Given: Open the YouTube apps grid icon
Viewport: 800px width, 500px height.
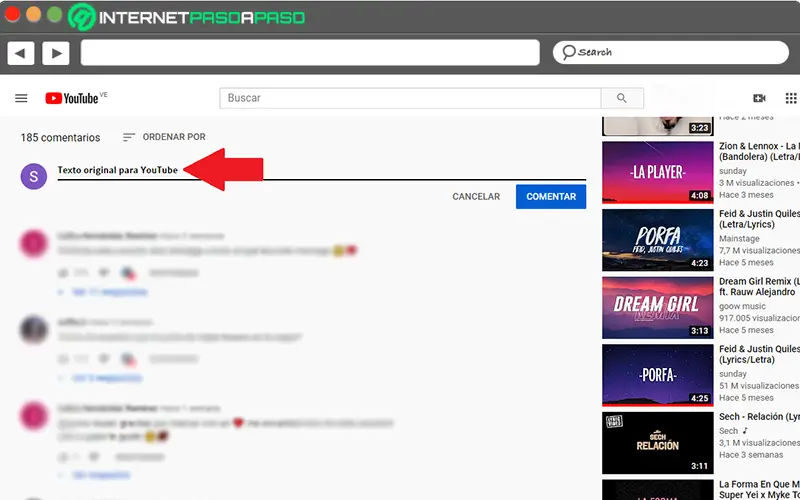Looking at the screenshot, I should (791, 98).
